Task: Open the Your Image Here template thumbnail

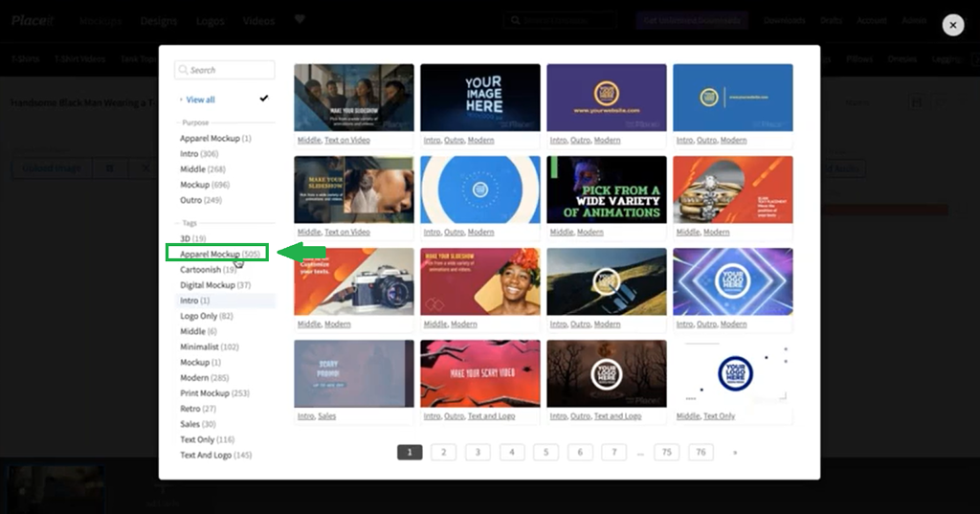Action: click(480, 97)
